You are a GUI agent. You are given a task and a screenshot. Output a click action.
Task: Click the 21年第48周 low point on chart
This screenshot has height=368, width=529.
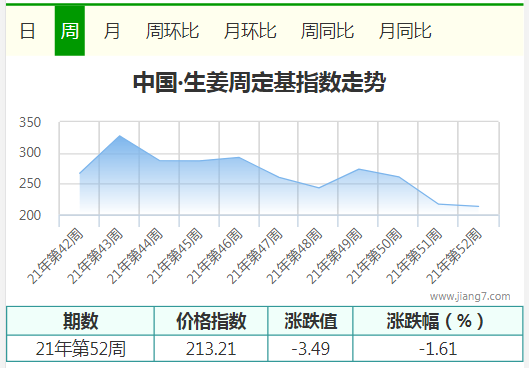click(x=318, y=188)
